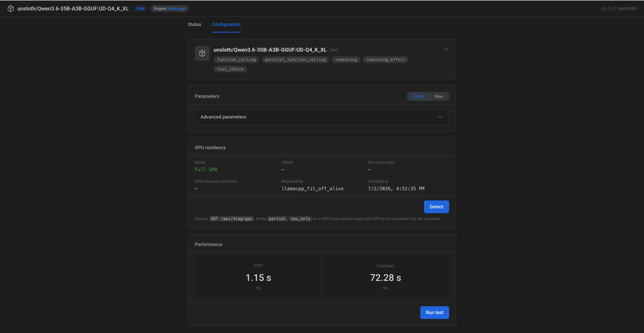Click the Run test button
The height and width of the screenshot is (333, 644).
pyautogui.click(x=434, y=312)
